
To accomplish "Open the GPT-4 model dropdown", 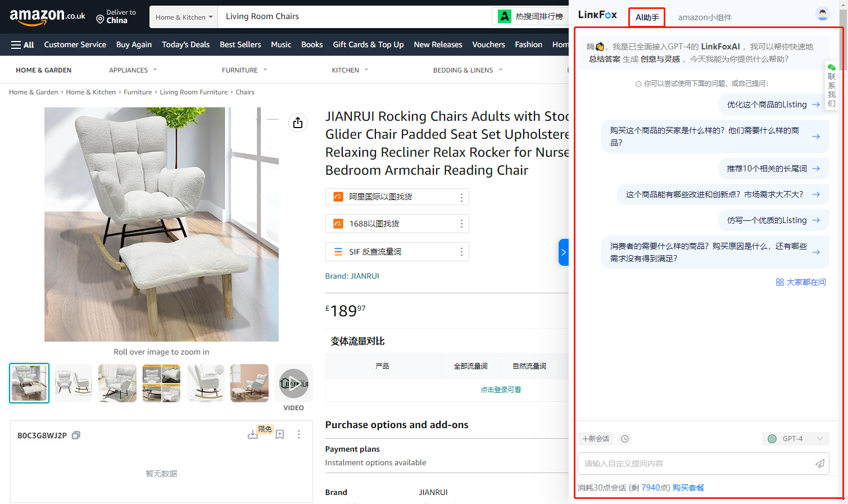I will tap(795, 439).
